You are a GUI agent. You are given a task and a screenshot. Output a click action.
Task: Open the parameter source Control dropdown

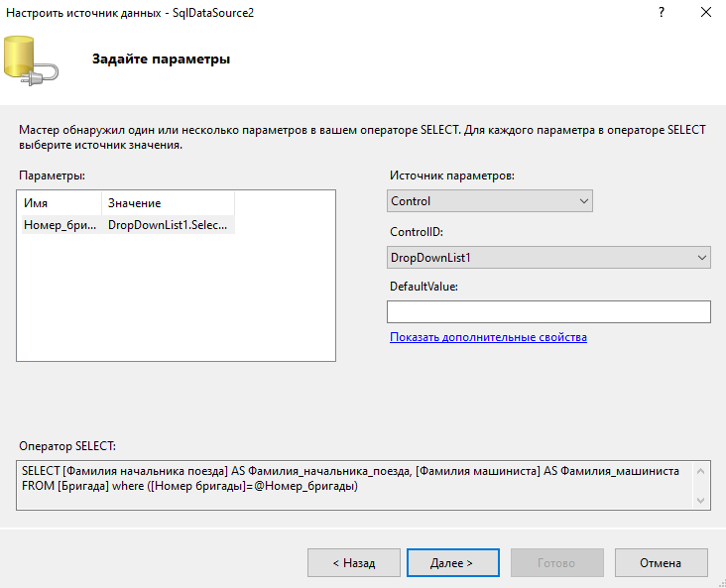[489, 201]
